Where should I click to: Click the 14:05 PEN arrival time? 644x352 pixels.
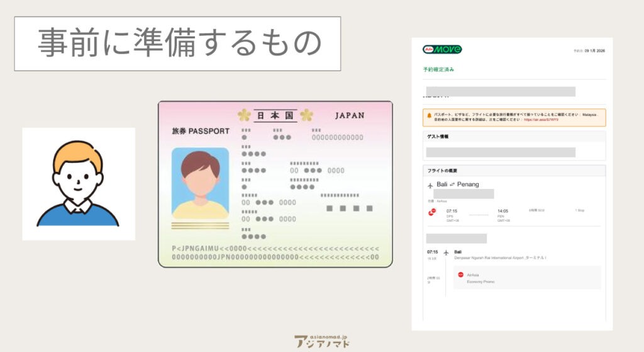(x=502, y=212)
